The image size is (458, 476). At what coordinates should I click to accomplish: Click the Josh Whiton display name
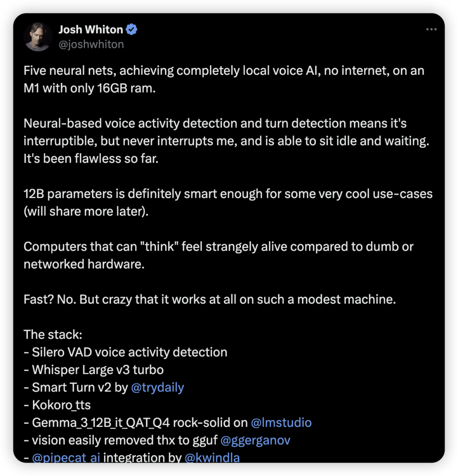click(x=91, y=29)
